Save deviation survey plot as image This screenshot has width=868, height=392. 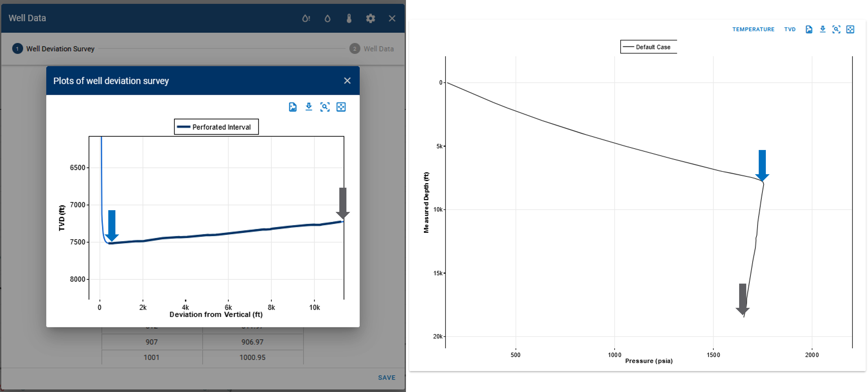(x=293, y=107)
